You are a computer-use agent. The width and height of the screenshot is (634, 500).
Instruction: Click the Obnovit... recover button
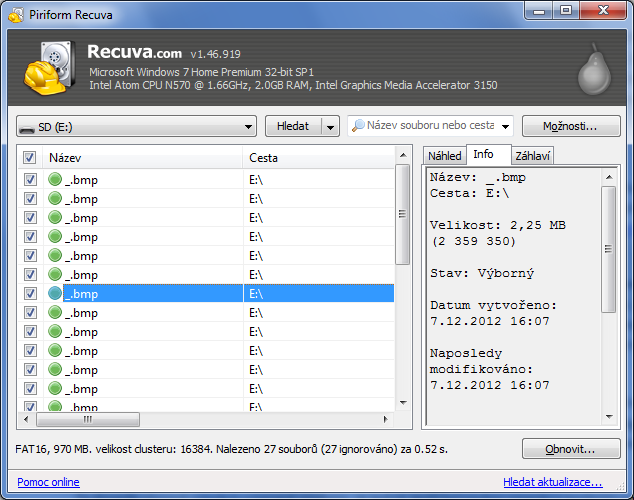[x=571, y=449]
